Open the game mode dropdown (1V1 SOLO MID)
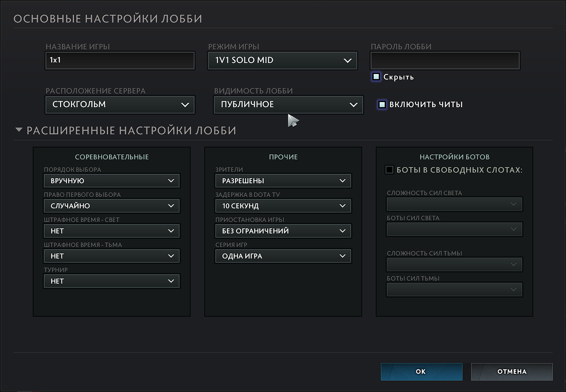The image size is (566, 392). (283, 60)
